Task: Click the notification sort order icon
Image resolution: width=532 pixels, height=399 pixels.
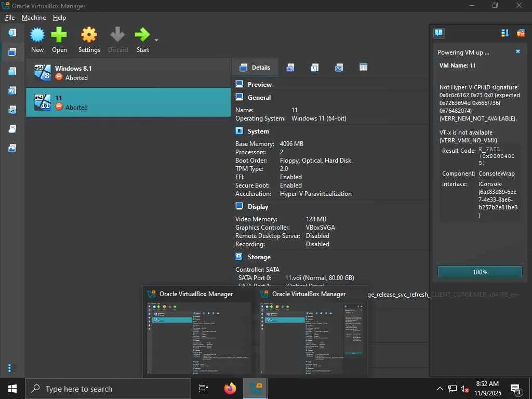Action: tap(505, 33)
